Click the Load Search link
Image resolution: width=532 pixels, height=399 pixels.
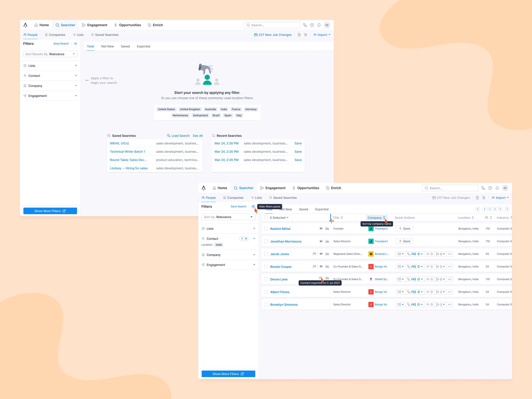pyautogui.click(x=178, y=136)
